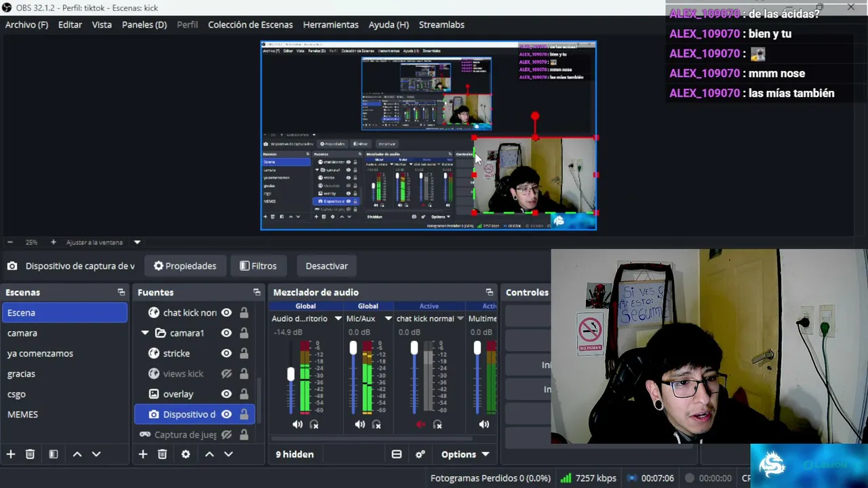Delete the selected source with trash icon
This screenshot has height=488, width=868.
coord(162,454)
